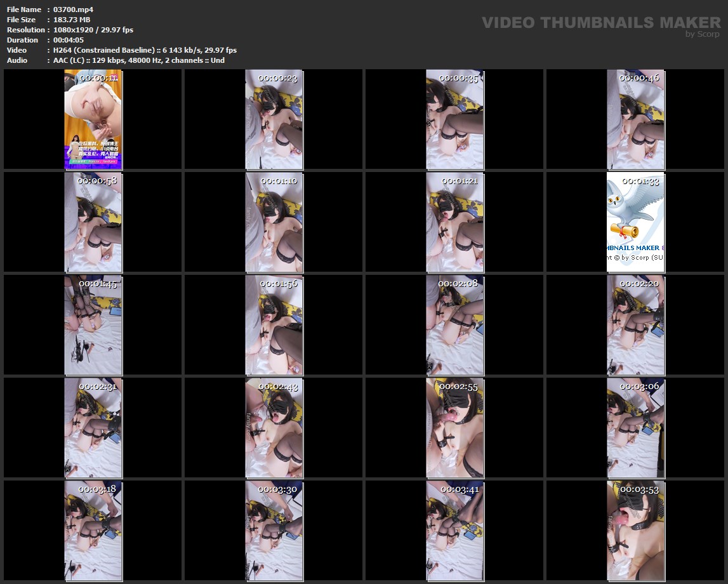Select the thumbnail stamped 00:01:21

coord(455,222)
